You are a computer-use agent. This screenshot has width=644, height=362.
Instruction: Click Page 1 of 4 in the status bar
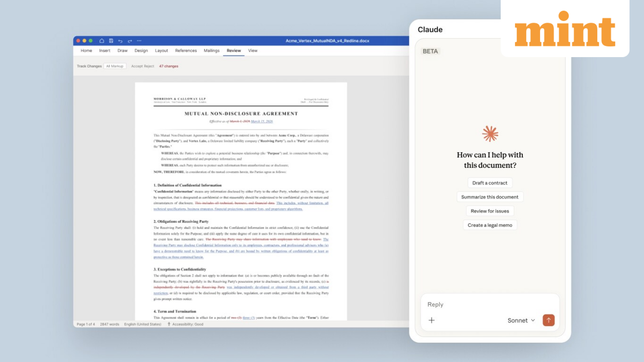point(86,324)
